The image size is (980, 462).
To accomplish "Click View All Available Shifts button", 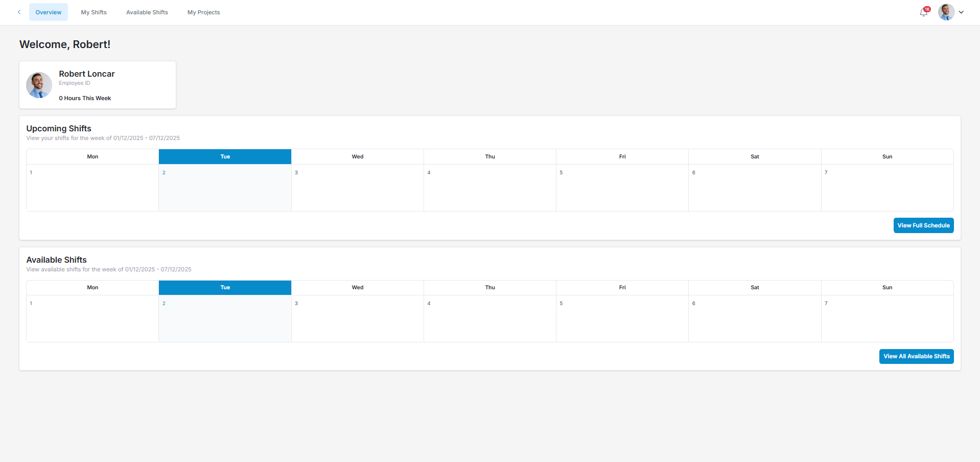I will click(x=916, y=356).
